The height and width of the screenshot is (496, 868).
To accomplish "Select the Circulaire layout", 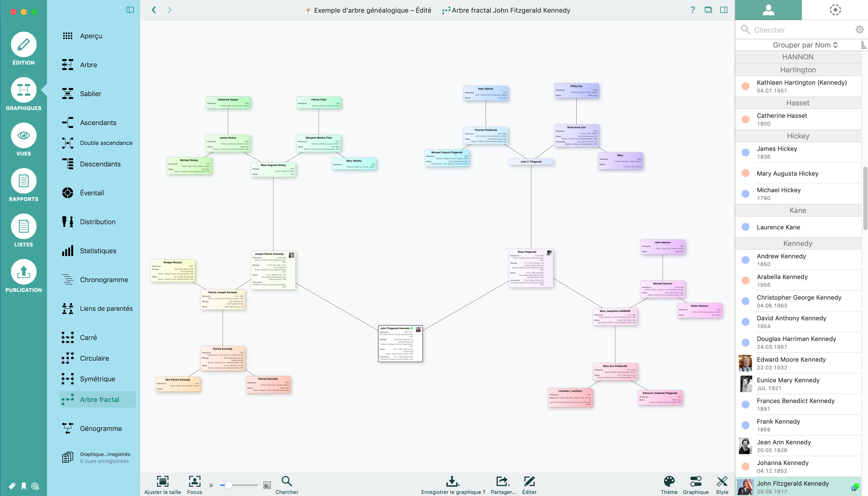I will (97, 358).
